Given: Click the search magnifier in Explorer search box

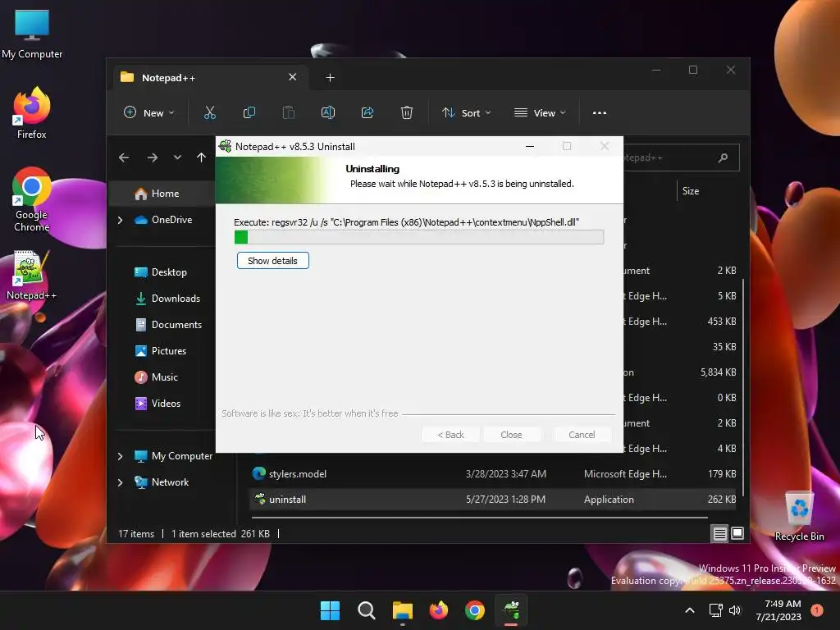Looking at the screenshot, I should click(723, 157).
